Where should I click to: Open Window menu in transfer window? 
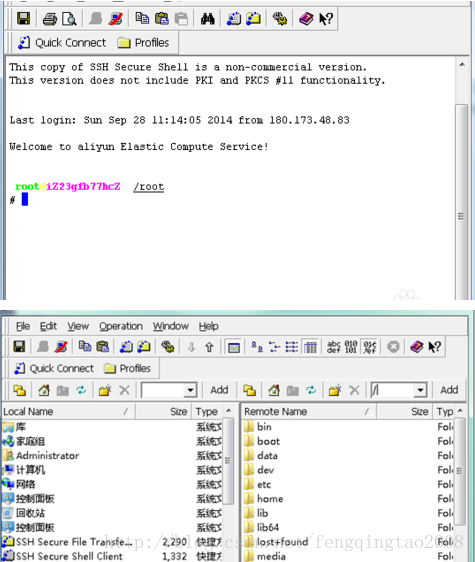point(171,326)
